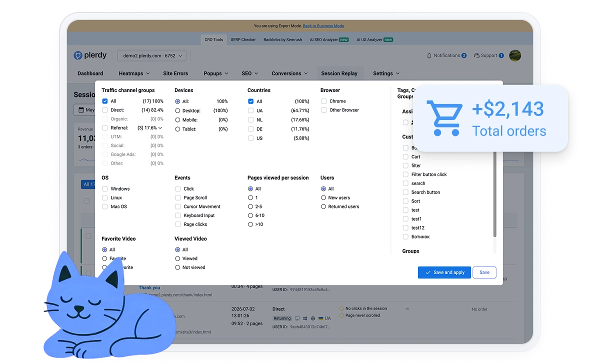Check the NL country box
Image resolution: width=600 pixels, height=364 pixels.
pos(251,119)
